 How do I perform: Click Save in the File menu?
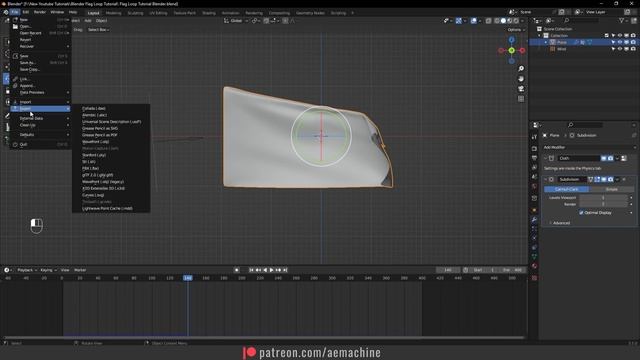[x=40, y=56]
